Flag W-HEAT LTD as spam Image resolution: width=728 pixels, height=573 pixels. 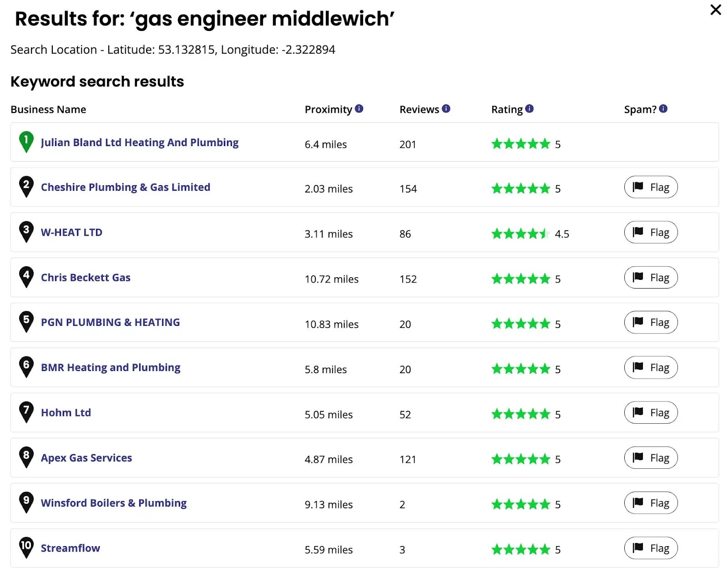point(651,232)
